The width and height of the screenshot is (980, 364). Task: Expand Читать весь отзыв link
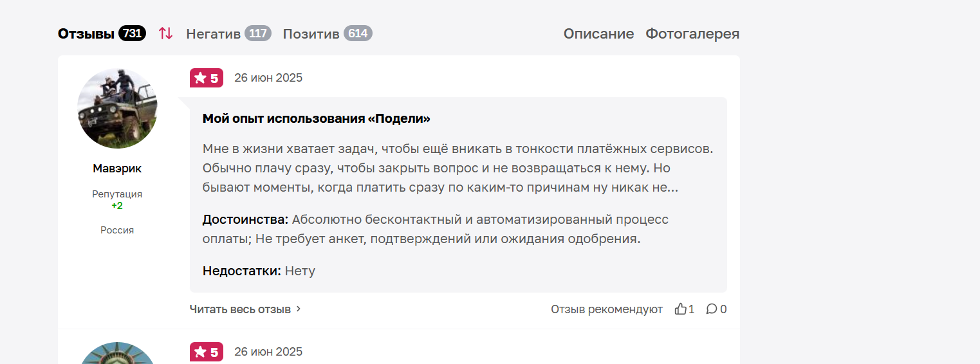click(x=245, y=309)
